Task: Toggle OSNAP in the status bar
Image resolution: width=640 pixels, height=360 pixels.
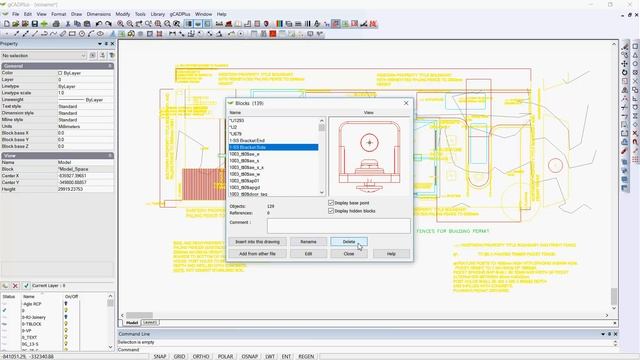Action: tap(249, 356)
